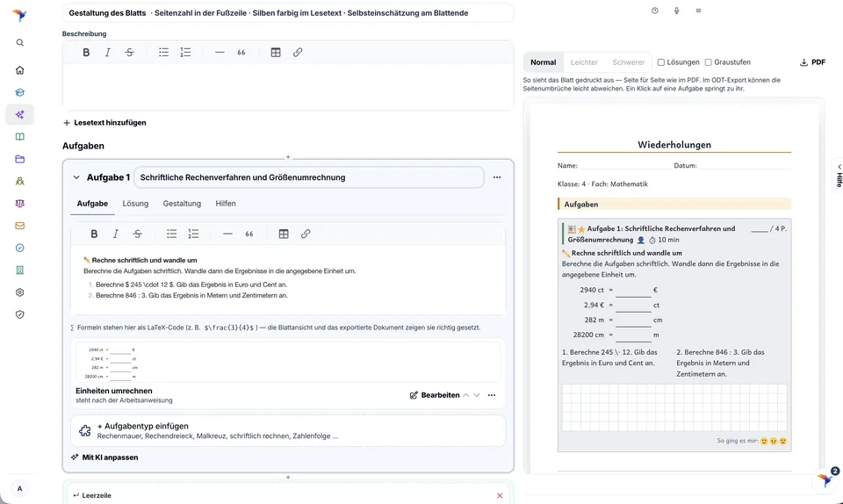Screen dimensions: 843x504
Task: Click the clock icon in top bar
Action: (x=655, y=11)
